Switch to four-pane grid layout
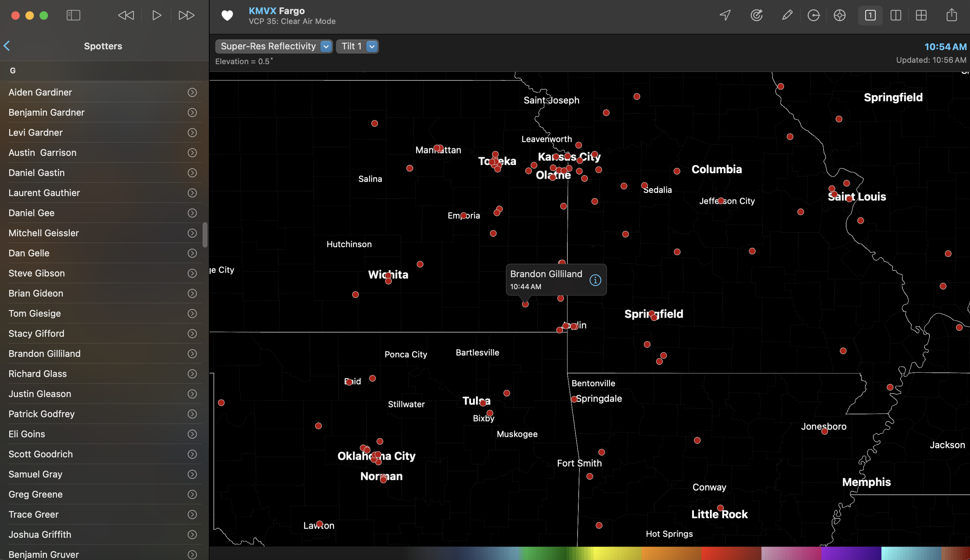 (921, 16)
